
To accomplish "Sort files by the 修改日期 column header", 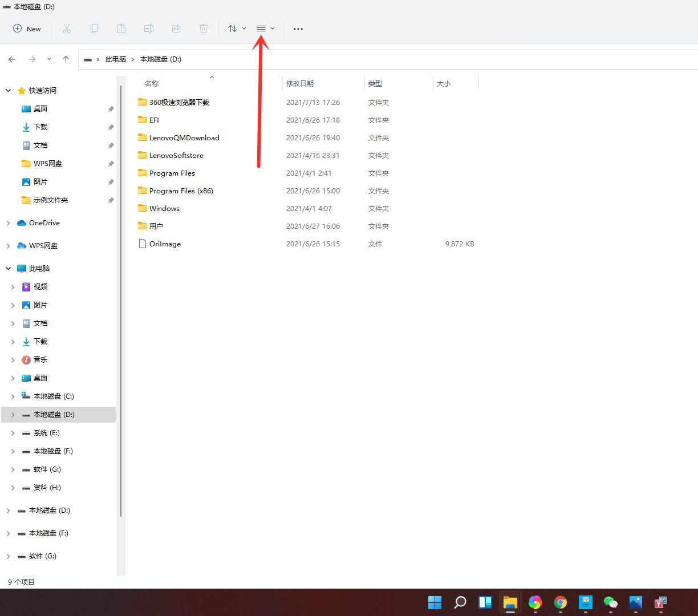I will coord(301,83).
